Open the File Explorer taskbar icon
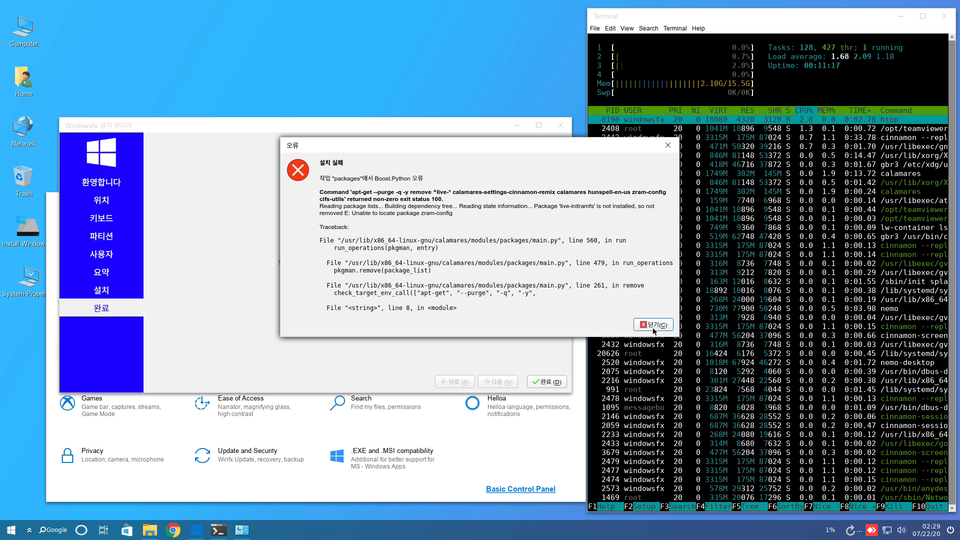The width and height of the screenshot is (960, 540). point(150,530)
